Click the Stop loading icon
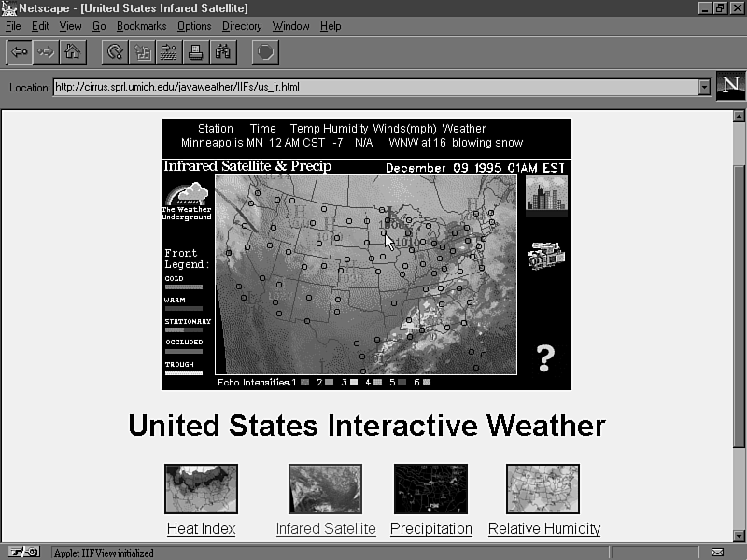747x560 pixels. pyautogui.click(x=265, y=52)
